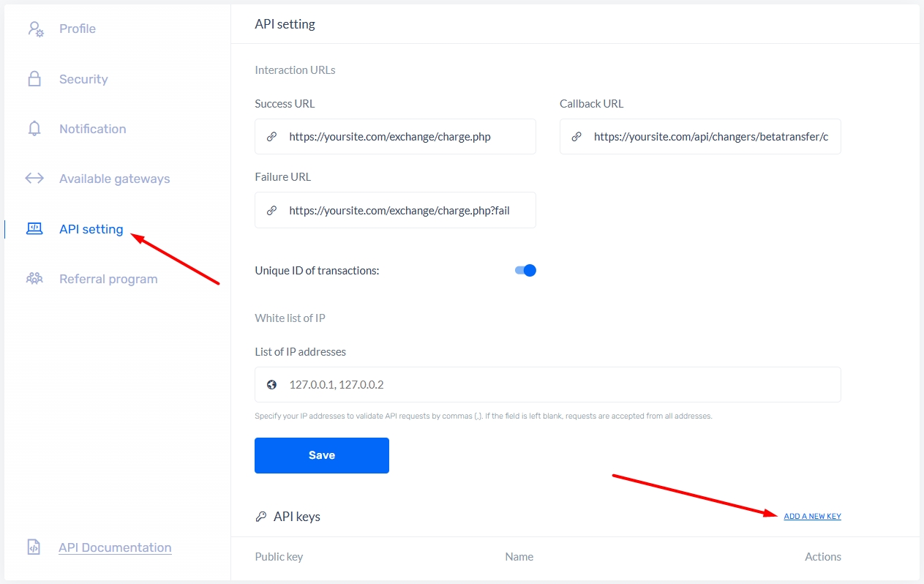924x584 pixels.
Task: Click the API setting laptop icon
Action: coord(34,229)
